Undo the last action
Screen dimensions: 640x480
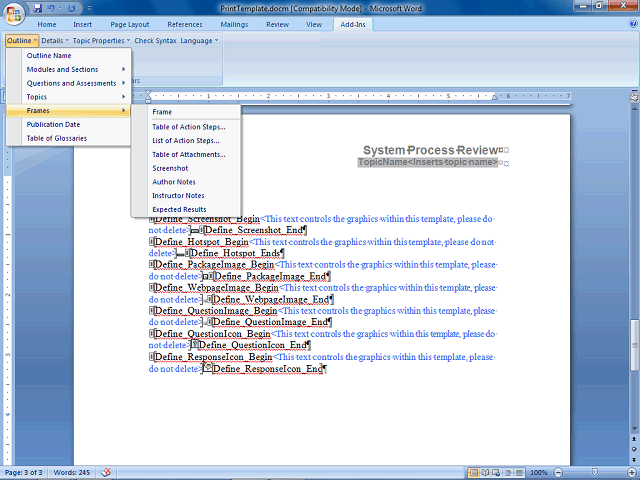(51, 8)
